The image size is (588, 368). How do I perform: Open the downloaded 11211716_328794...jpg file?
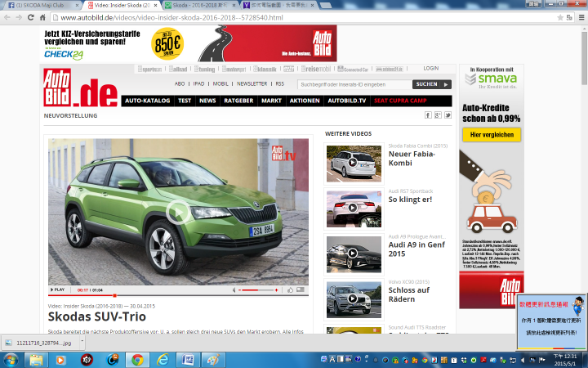tap(41, 343)
